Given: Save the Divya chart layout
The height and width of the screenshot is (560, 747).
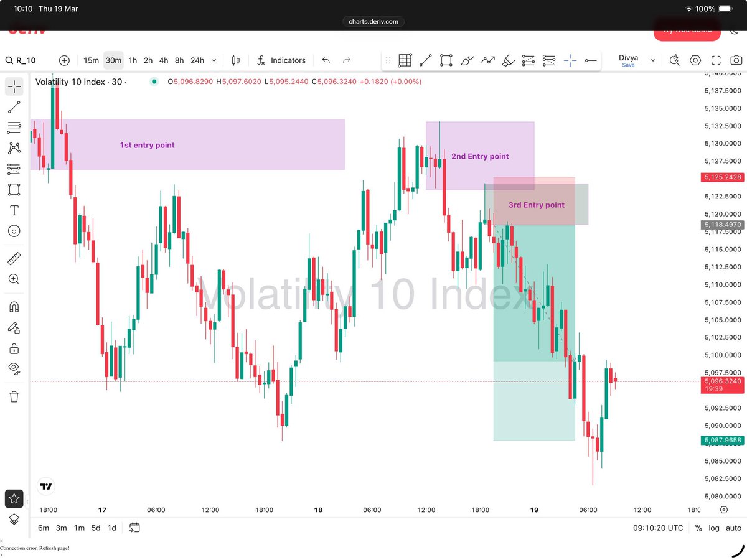Looking at the screenshot, I should 629,65.
